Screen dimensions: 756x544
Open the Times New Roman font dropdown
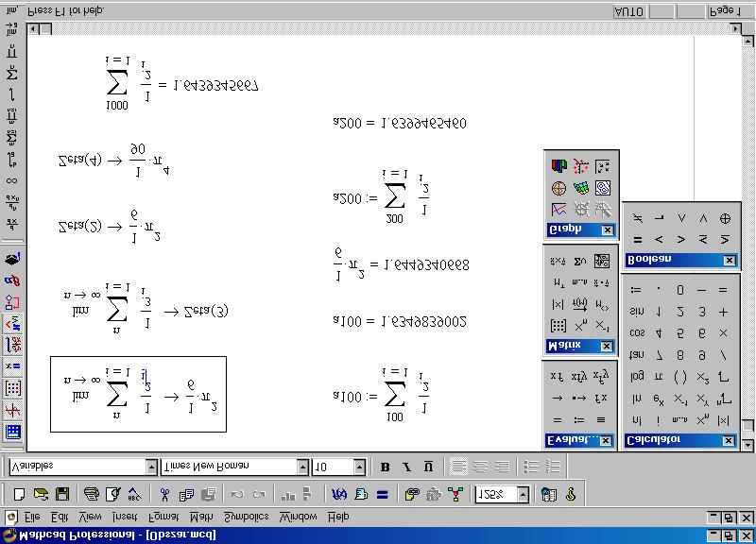click(302, 467)
